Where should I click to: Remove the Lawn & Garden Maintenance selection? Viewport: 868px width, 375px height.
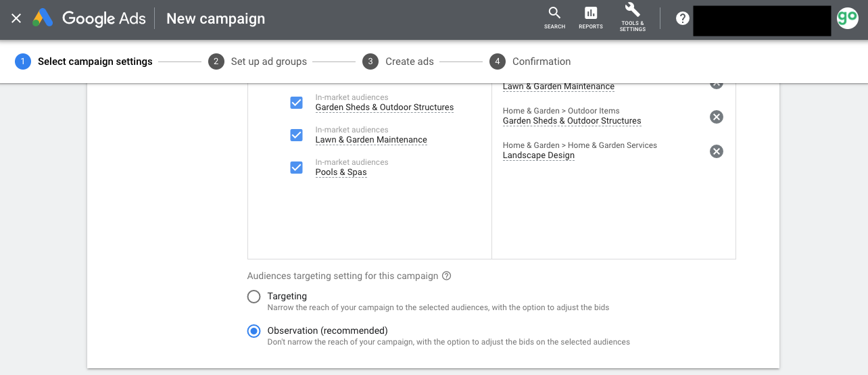pos(717,84)
